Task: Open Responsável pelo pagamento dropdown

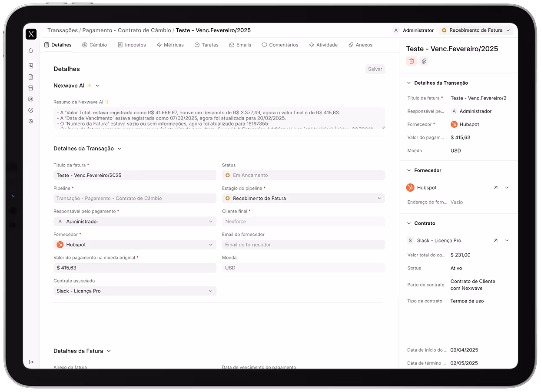Action: 135,222
